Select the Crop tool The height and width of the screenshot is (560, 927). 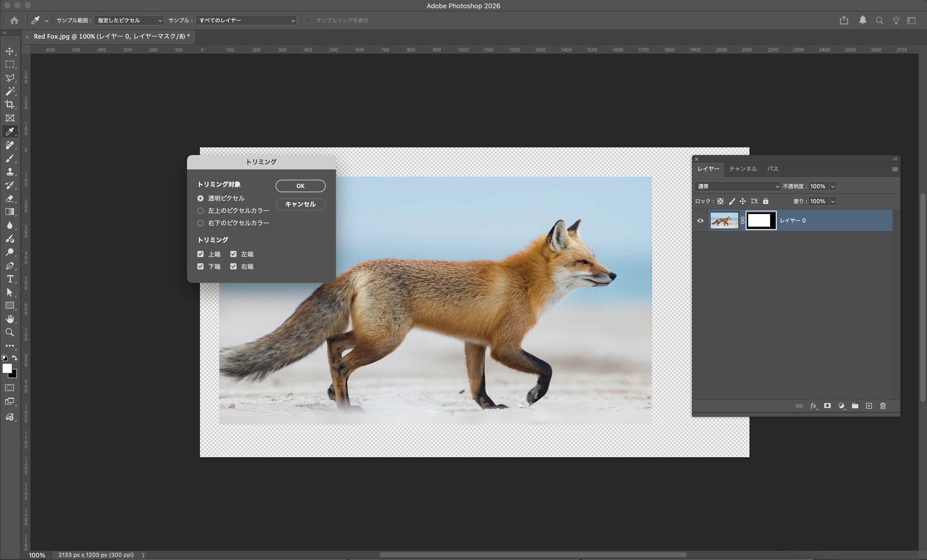point(10,105)
